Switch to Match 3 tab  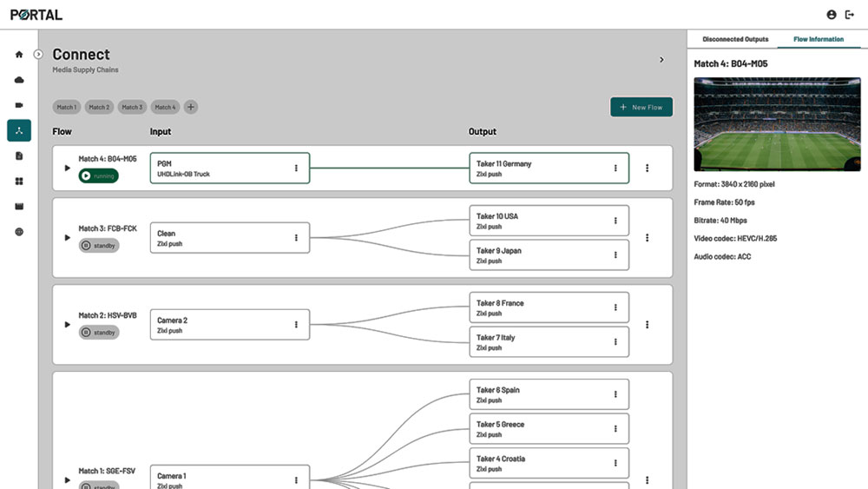132,107
